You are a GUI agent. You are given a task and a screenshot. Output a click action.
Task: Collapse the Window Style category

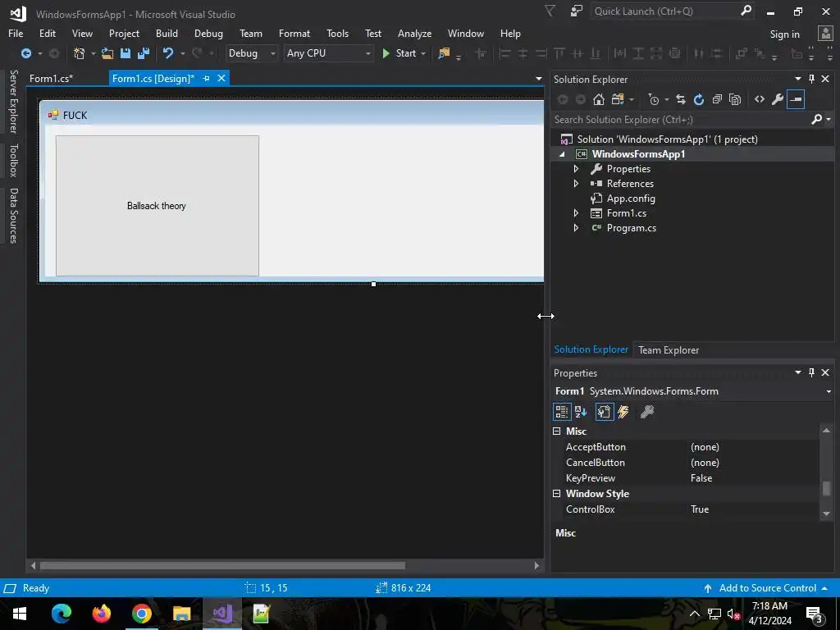click(557, 494)
